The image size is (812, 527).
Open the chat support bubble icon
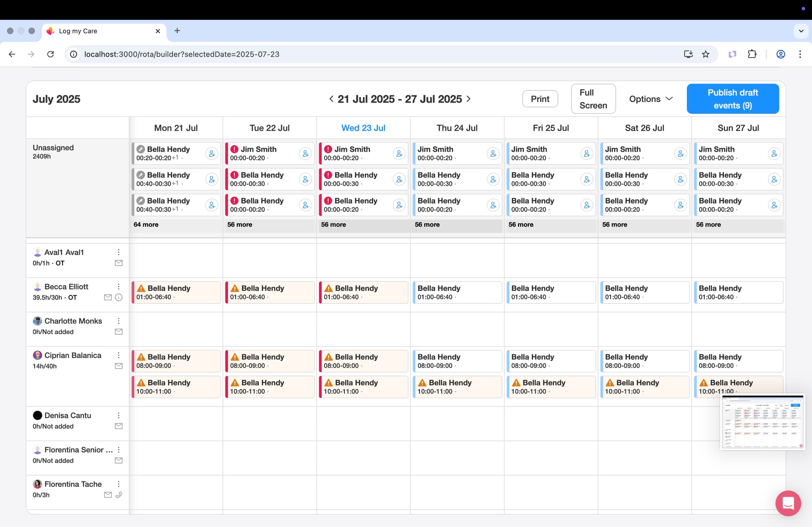(x=788, y=503)
